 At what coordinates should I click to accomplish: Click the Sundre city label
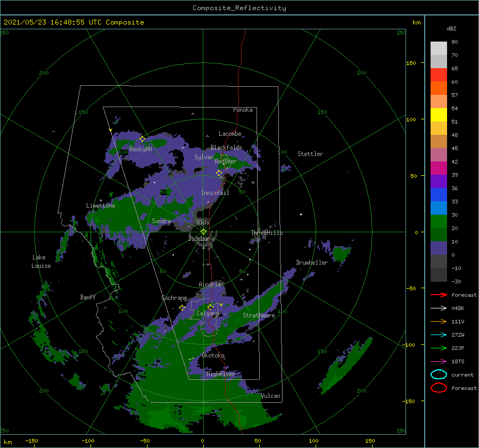(161, 221)
